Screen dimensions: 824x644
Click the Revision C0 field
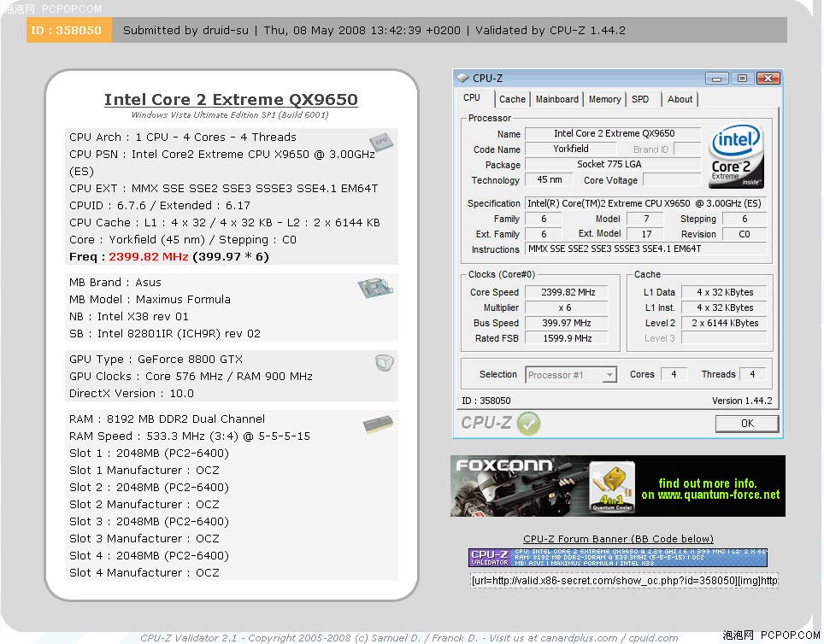click(x=745, y=234)
